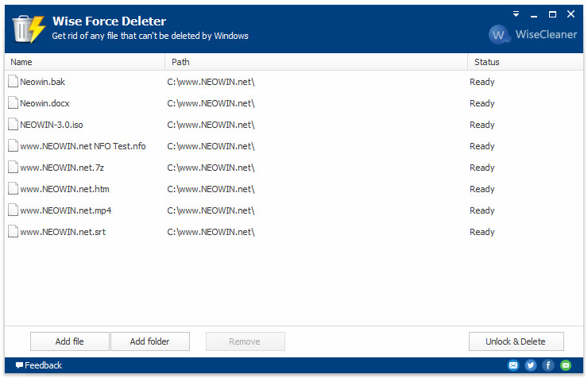
Task: Click the Feedback link
Action: coord(39,365)
